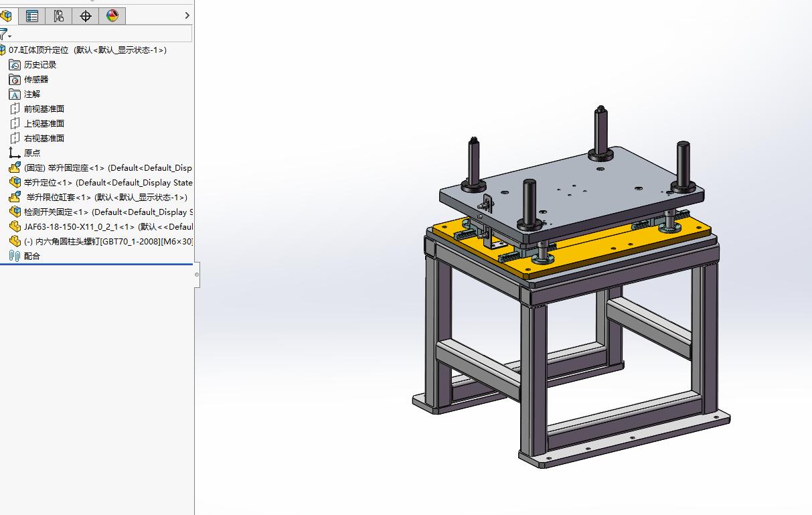Viewport: 812px width, 515px height.
Task: Click the part icon of JAF63-18-150-X11_0_2_1
Action: click(x=15, y=227)
